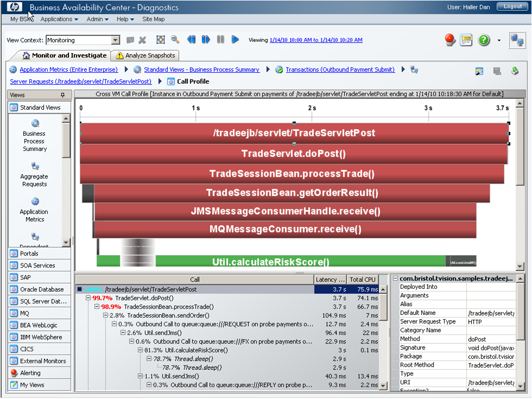Click the fit-to-window zoom icon in the toolbar
Viewport: 532px width, 399px height.
[x=160, y=40]
